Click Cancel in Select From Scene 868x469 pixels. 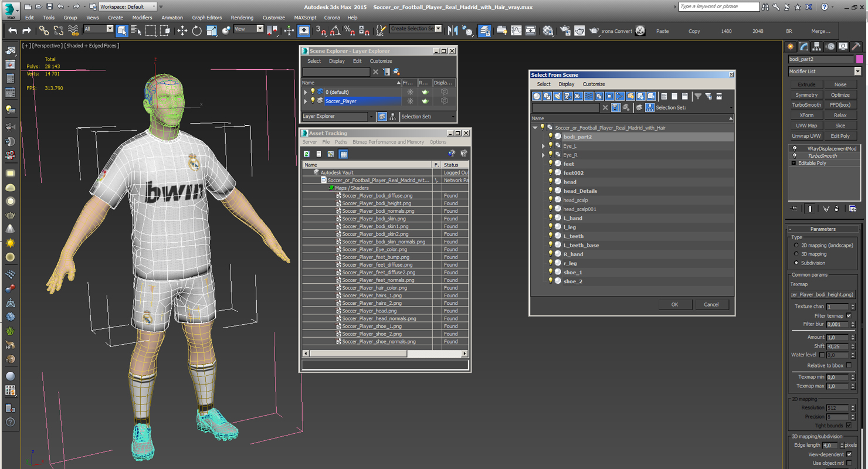click(x=711, y=304)
